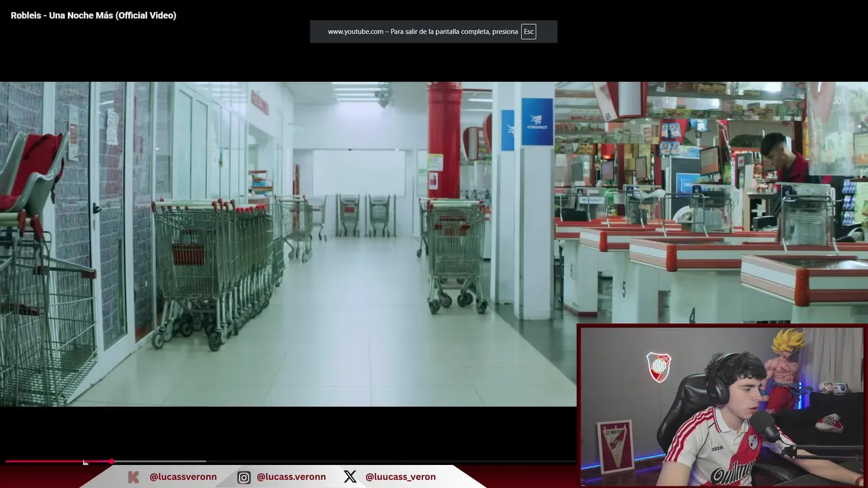868x488 pixels.
Task: Click the music video frame showing the supermarket
Action: point(434,244)
